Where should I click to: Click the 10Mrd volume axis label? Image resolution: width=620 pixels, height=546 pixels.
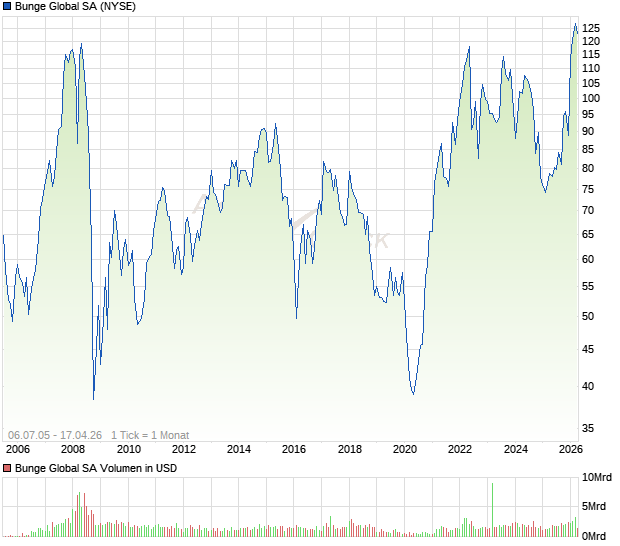tap(597, 478)
